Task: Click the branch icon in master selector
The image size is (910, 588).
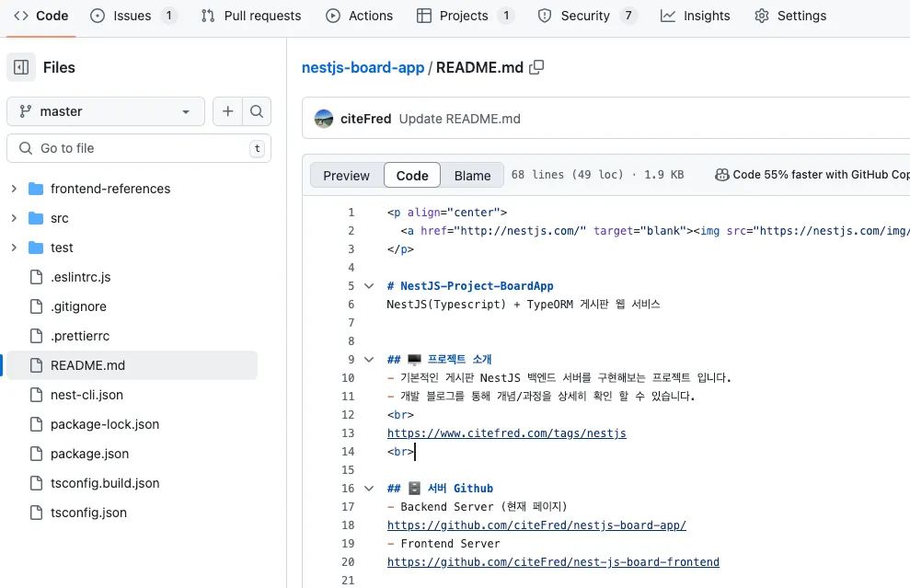Action: 25,110
